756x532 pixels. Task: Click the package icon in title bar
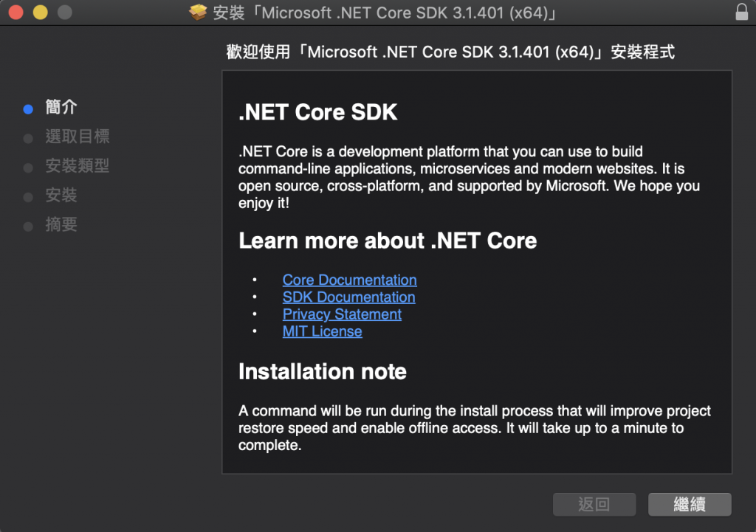click(198, 13)
